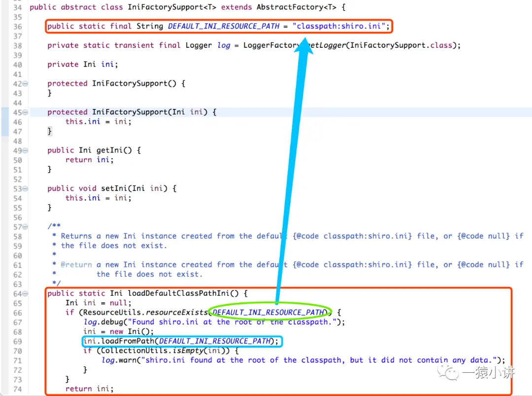Click return ini statement on line 50
This screenshot has height=396, width=532.
point(90,160)
